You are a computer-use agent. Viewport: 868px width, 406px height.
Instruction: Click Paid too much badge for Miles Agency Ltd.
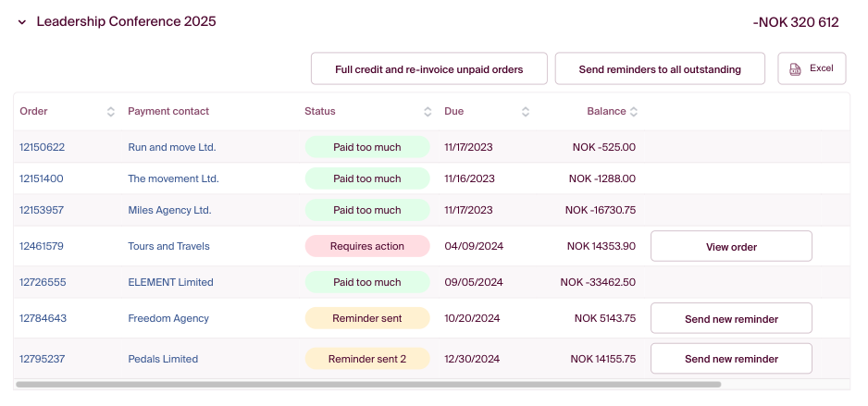click(x=367, y=210)
